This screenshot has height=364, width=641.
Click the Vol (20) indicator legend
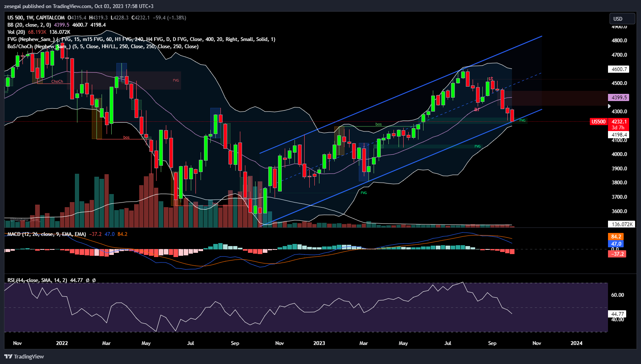click(16, 32)
